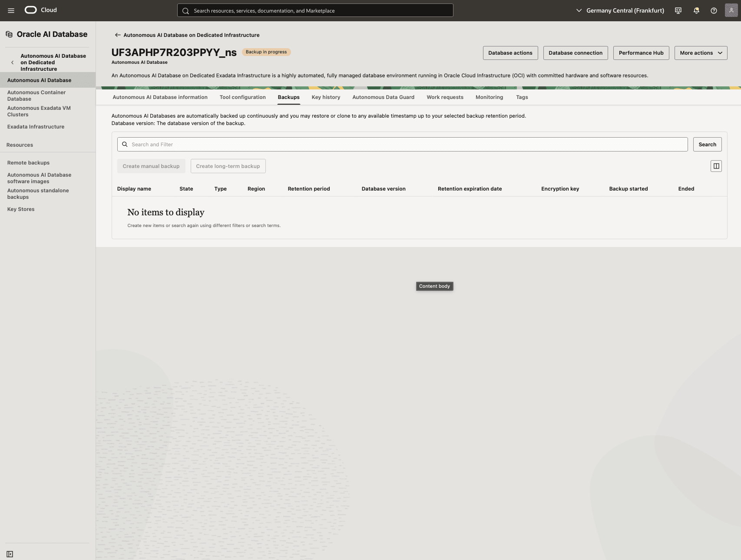Click the magnifier icon in Search and Filter
Image resolution: width=741 pixels, height=560 pixels.
pos(125,145)
